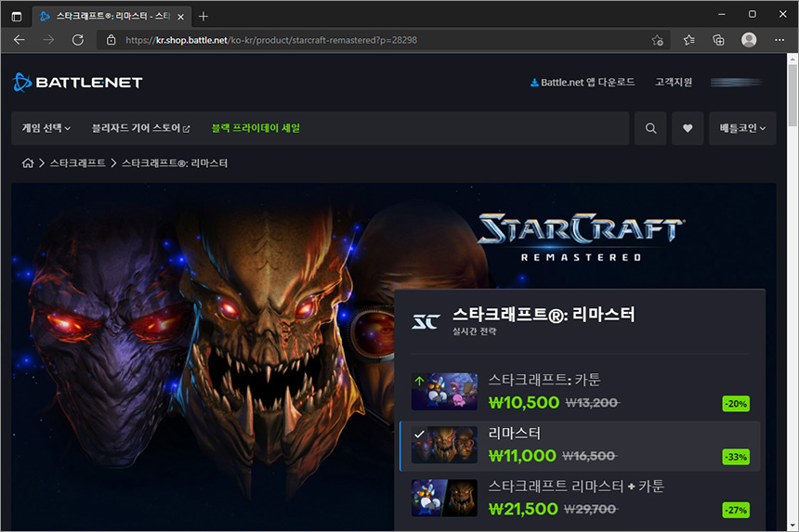
Task: Open a new browser tab
Action: point(203,17)
